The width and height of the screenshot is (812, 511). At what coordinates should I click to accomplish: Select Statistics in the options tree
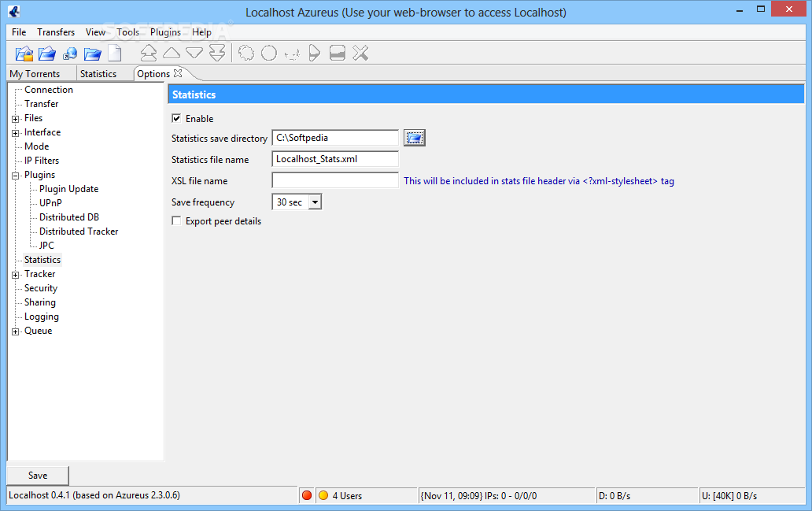tap(42, 260)
